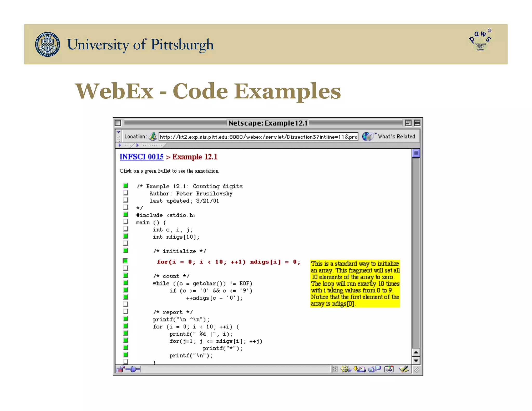Viewport: 532px width, 411px height.
Task: Click green bullet beside printf("\n"); line
Action: 126,355
